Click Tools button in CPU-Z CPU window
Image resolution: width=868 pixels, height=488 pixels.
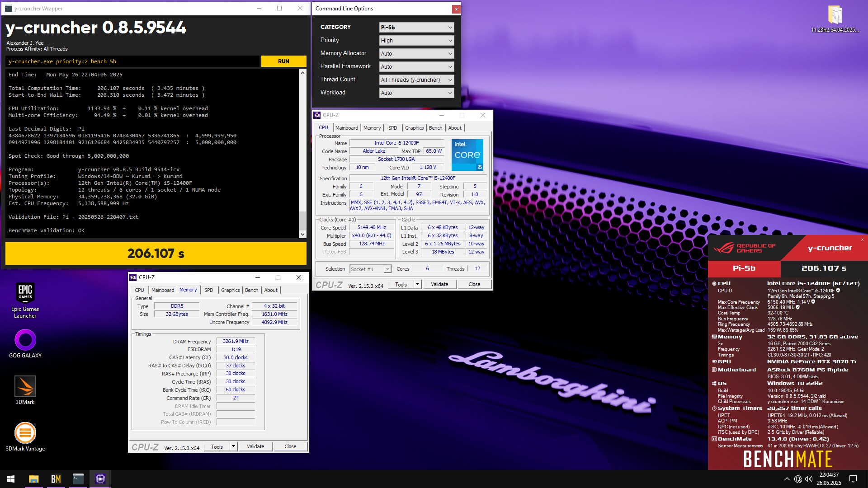tap(401, 284)
